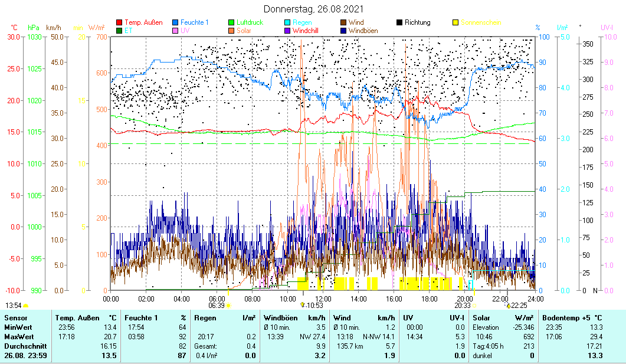Select the pink UV legend square
626x364 pixels.
(176, 31)
